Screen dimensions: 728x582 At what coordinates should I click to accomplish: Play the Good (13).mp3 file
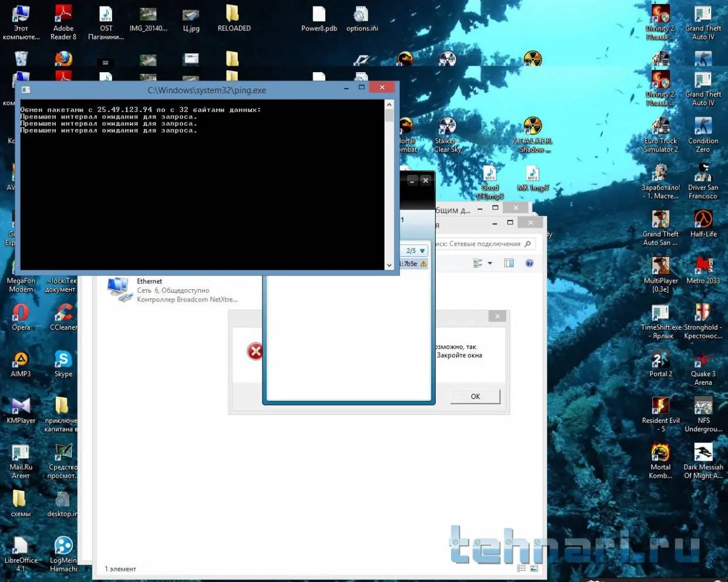pos(490,182)
